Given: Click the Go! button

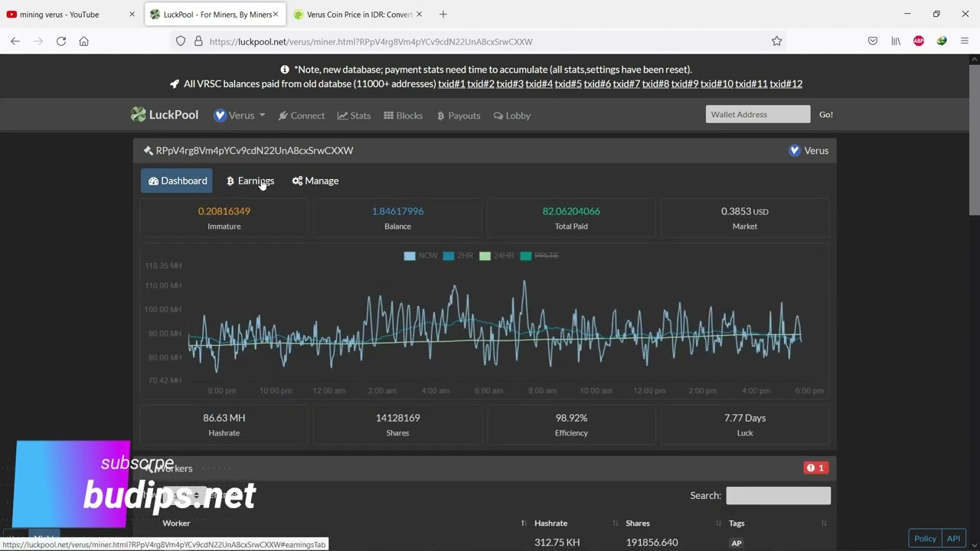Looking at the screenshot, I should point(826,114).
